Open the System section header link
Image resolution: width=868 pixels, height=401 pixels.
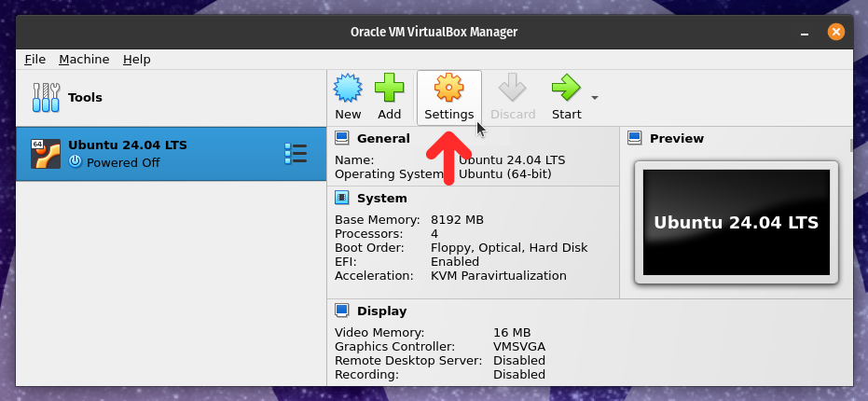382,199
